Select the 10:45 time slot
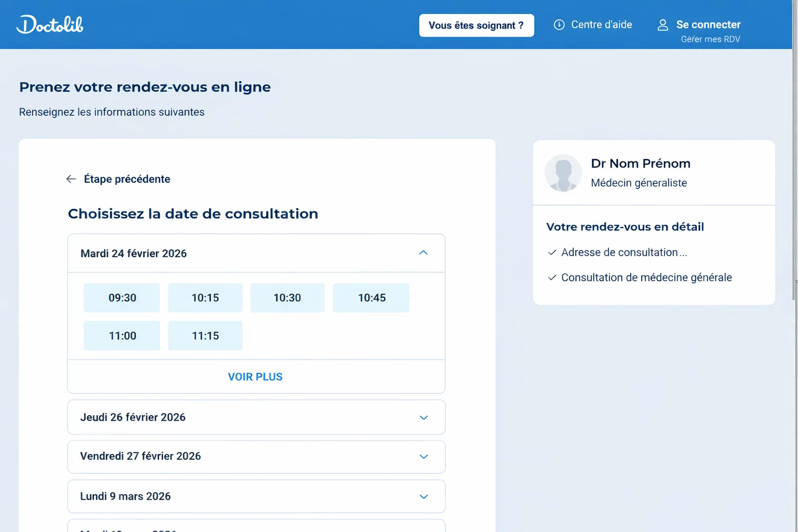This screenshot has width=798, height=532. 371,298
